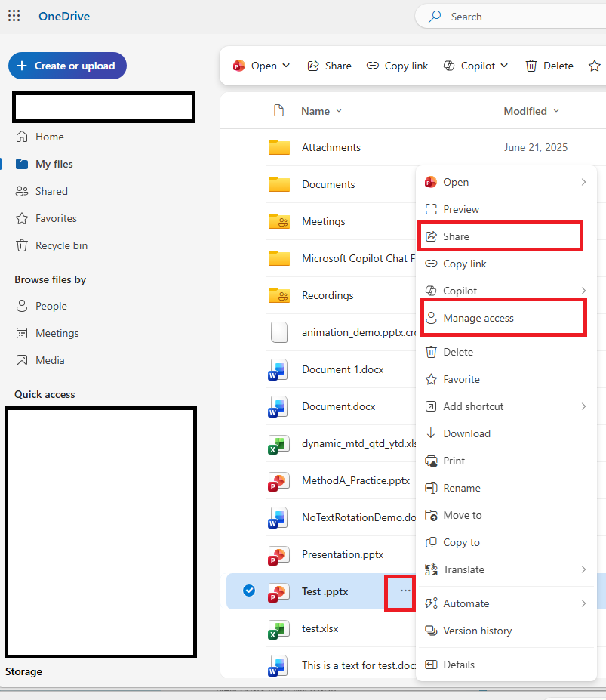This screenshot has height=700, width=606.
Task: Click the three-dots button on Test .pptx
Action: pyautogui.click(x=405, y=591)
